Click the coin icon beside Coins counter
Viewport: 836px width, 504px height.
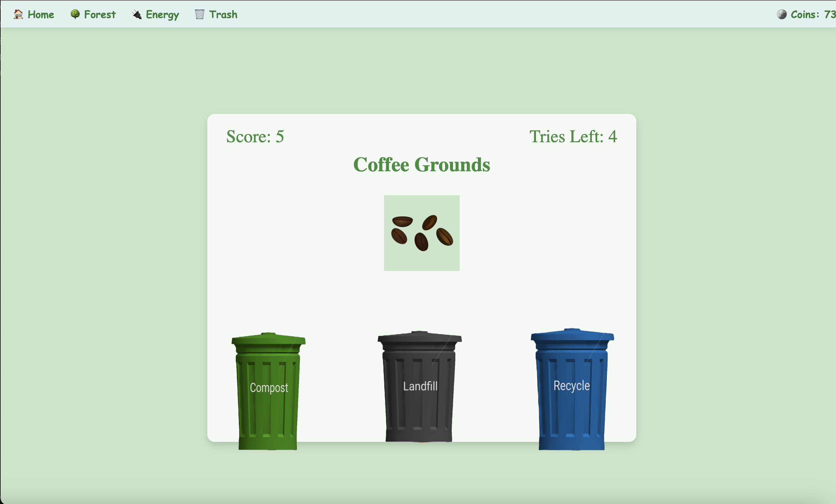pyautogui.click(x=781, y=14)
